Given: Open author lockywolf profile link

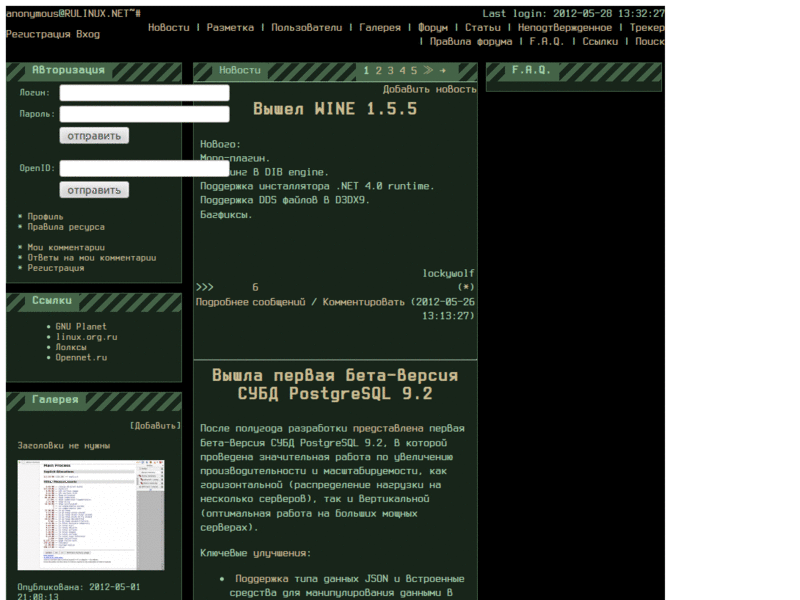Looking at the screenshot, I should 448,273.
